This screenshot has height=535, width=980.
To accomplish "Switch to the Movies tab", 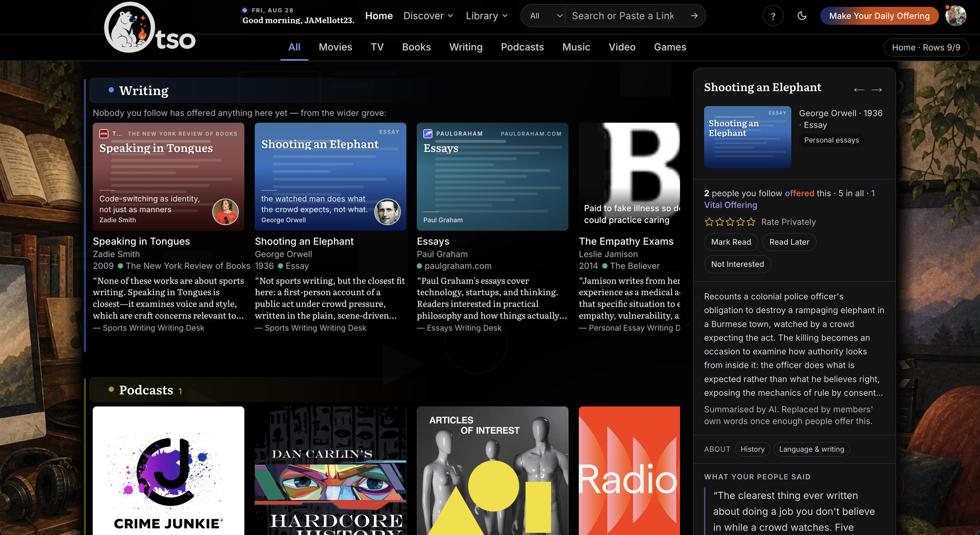I will pos(335,47).
